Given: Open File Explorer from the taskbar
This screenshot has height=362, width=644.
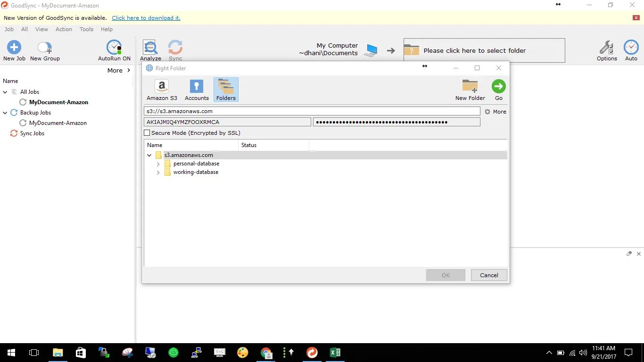Looking at the screenshot, I should coord(58,353).
